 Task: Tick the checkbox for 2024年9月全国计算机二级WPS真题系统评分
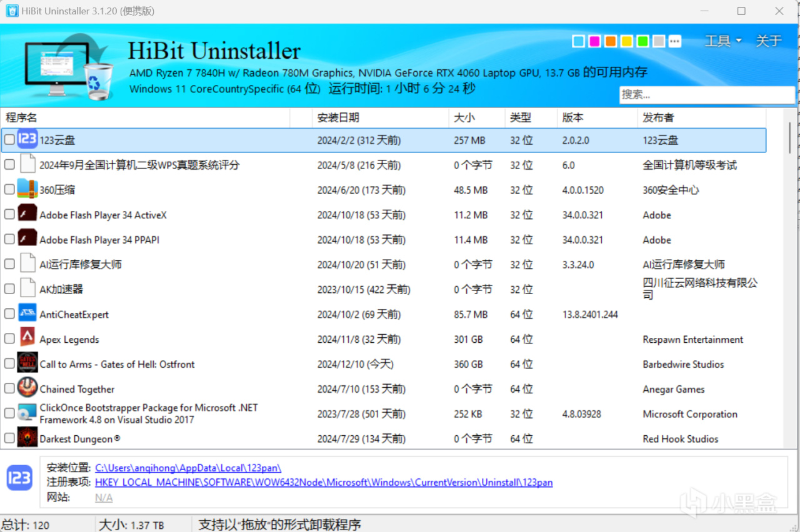[x=9, y=165]
